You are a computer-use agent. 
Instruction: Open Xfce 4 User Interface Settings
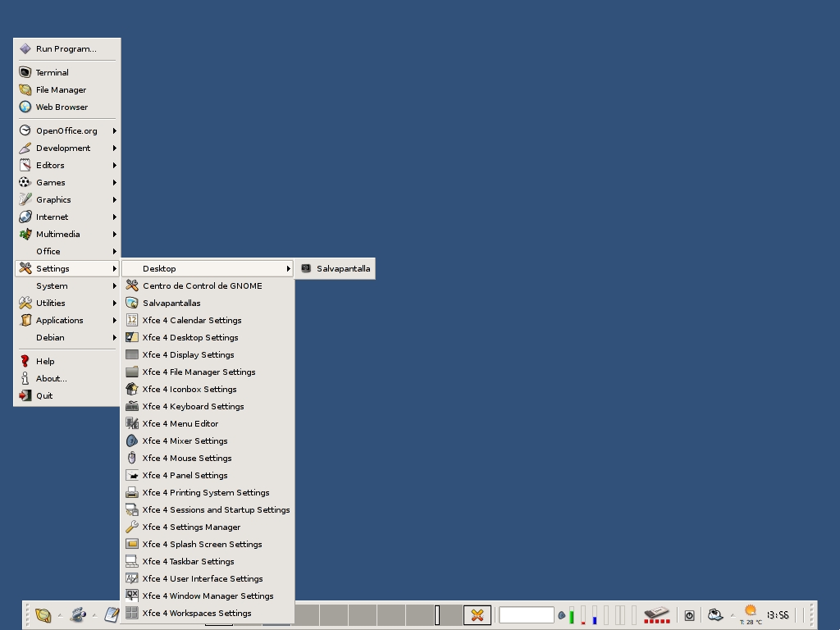[208, 578]
